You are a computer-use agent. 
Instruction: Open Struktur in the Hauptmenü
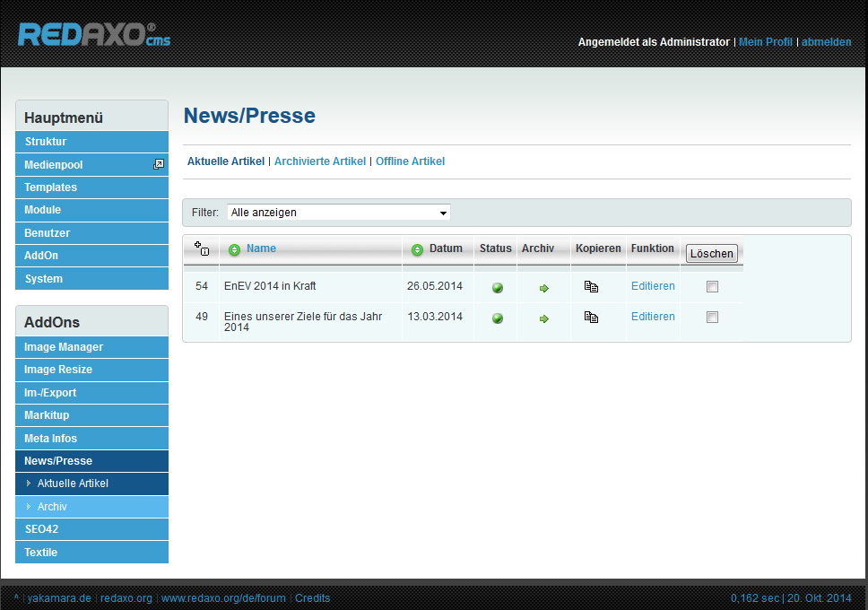tap(46, 142)
